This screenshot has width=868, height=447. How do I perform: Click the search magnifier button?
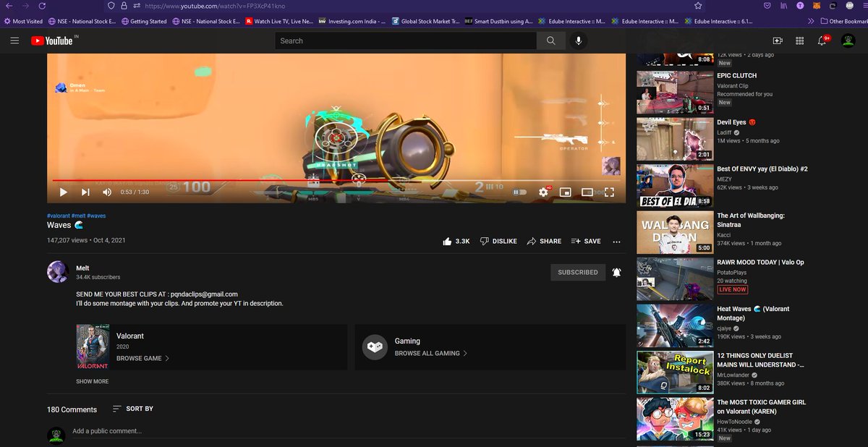point(551,41)
